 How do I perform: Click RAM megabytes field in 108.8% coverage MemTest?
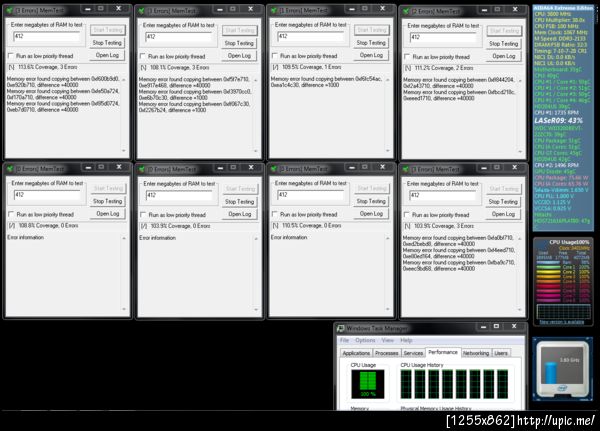point(47,195)
